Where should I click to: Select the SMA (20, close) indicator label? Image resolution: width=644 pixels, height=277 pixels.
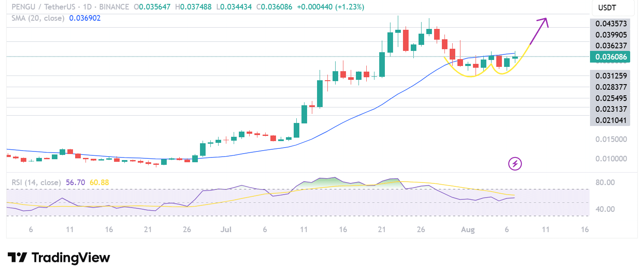[38, 18]
